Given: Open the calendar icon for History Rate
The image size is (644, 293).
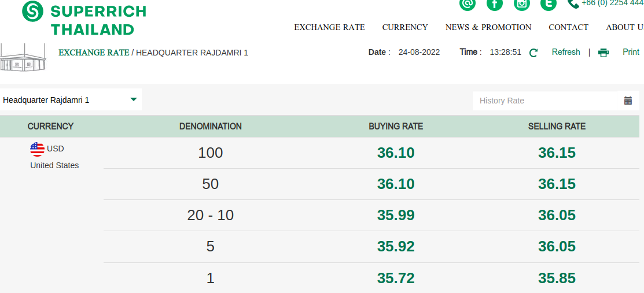Looking at the screenshot, I should point(628,101).
